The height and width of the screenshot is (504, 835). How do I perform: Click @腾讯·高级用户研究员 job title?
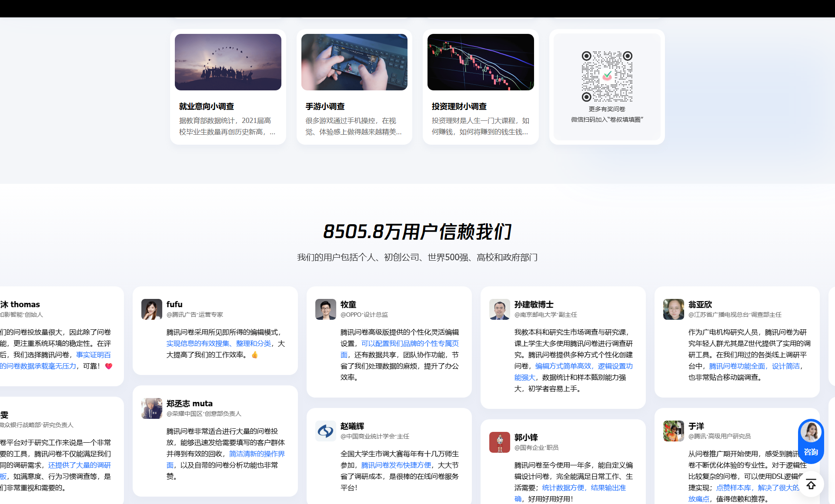(720, 436)
